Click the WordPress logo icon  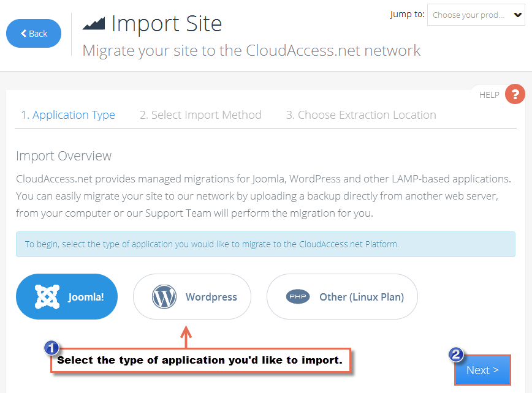[164, 296]
